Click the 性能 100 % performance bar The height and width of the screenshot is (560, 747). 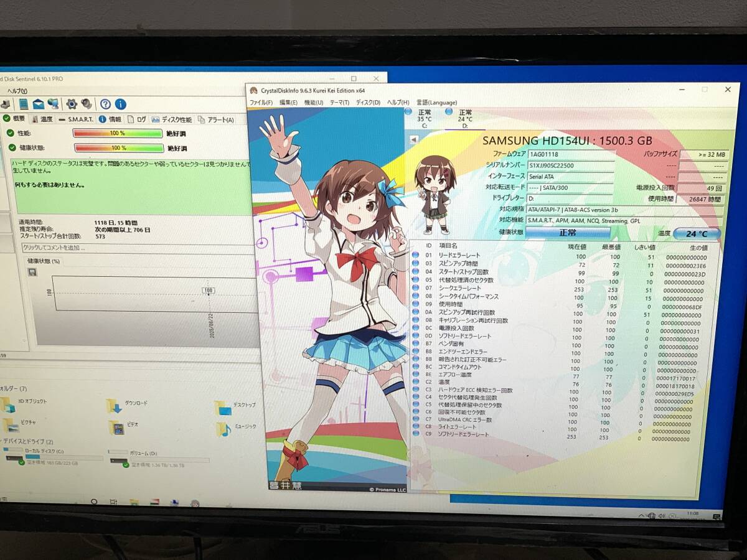(x=118, y=133)
